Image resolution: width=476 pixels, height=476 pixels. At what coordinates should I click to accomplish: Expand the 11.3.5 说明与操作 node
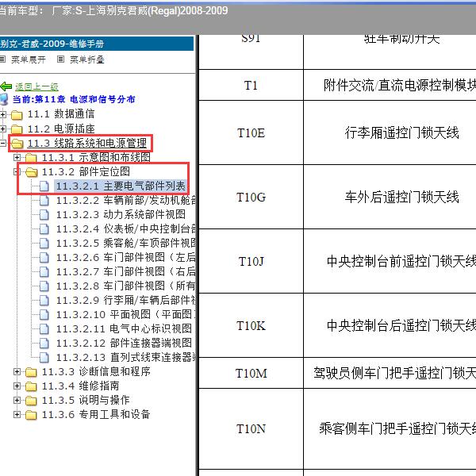17,400
